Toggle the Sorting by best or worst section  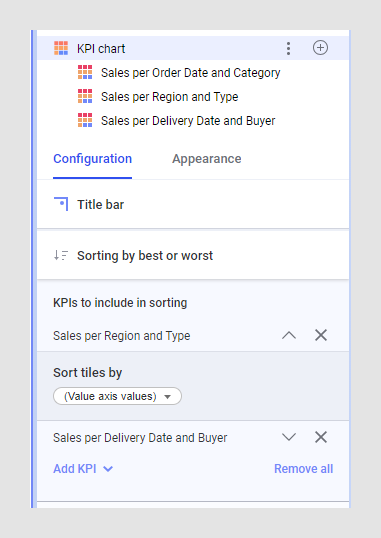(x=193, y=256)
